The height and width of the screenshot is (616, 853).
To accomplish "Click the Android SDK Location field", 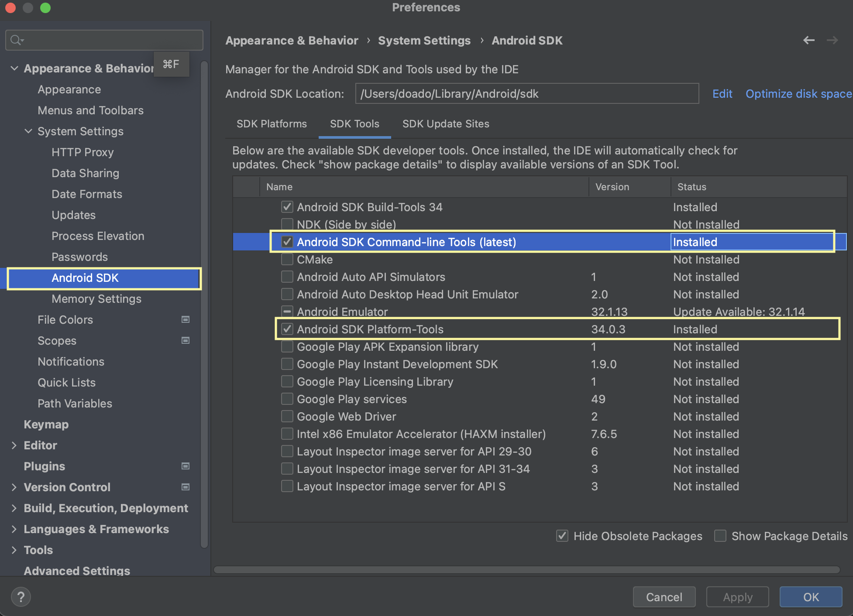I will click(526, 94).
